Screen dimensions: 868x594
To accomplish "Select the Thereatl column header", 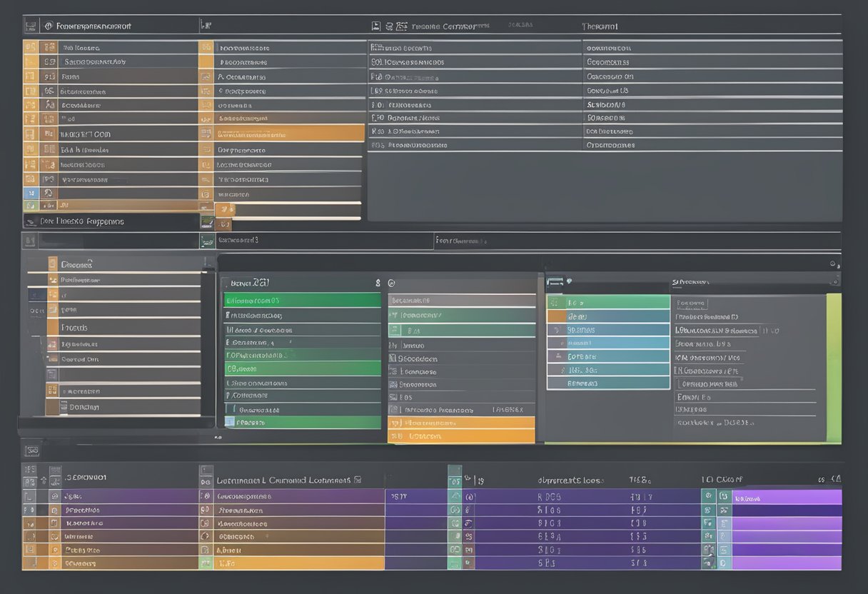I will (x=600, y=26).
